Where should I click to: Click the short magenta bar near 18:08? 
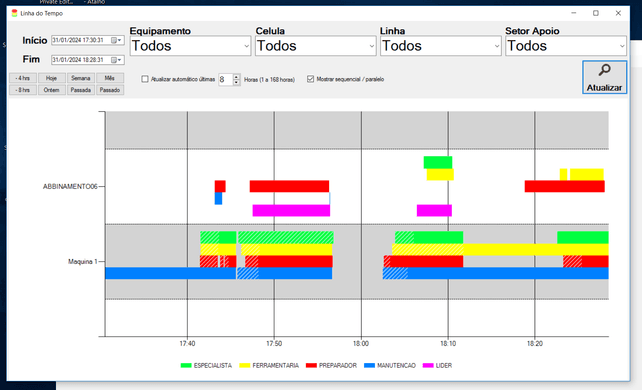click(x=434, y=210)
